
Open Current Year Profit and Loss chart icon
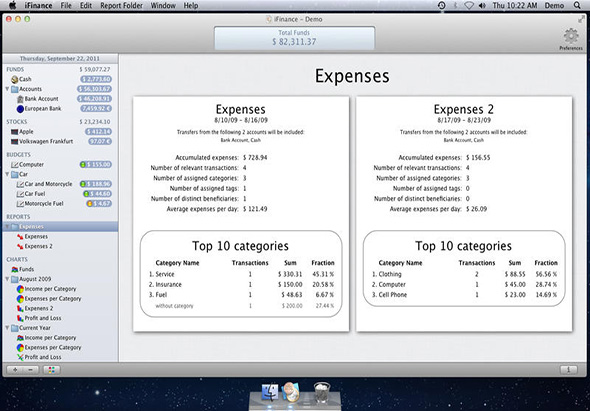tap(20, 357)
